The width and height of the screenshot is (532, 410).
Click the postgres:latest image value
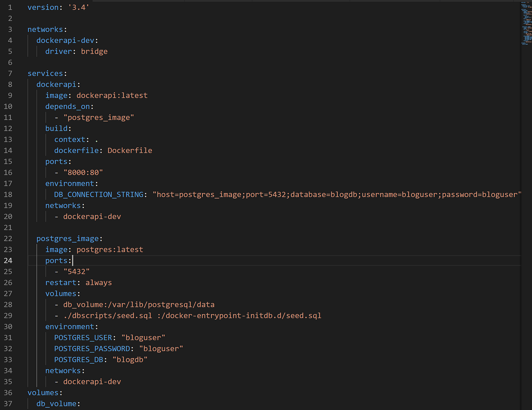coord(109,249)
